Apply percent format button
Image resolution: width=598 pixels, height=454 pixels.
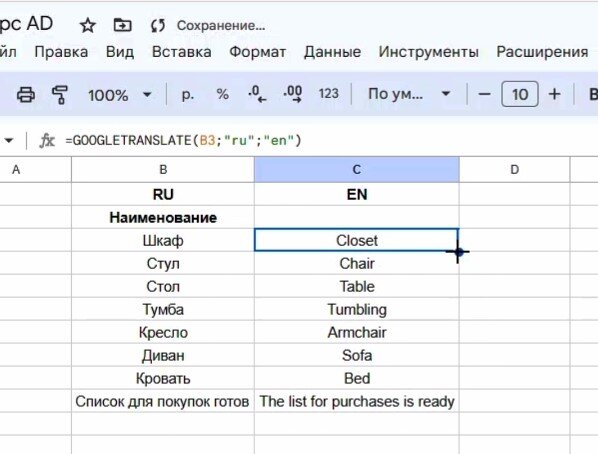pos(223,94)
